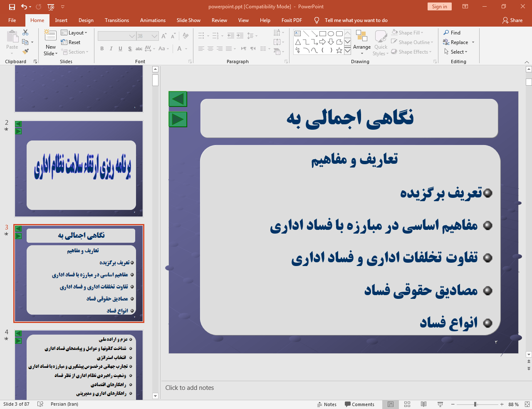Viewport: 532px width, 409px height.
Task: Open Arrange options
Action: (x=362, y=42)
